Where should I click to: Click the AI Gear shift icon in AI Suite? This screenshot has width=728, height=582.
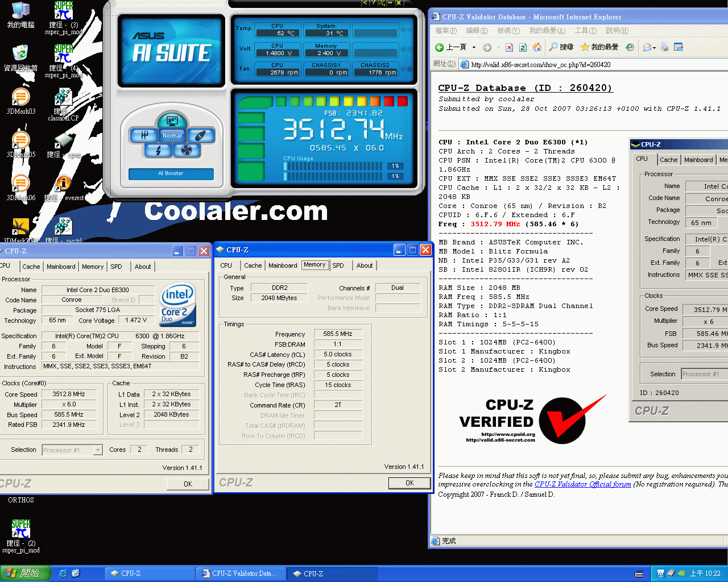coord(144,135)
